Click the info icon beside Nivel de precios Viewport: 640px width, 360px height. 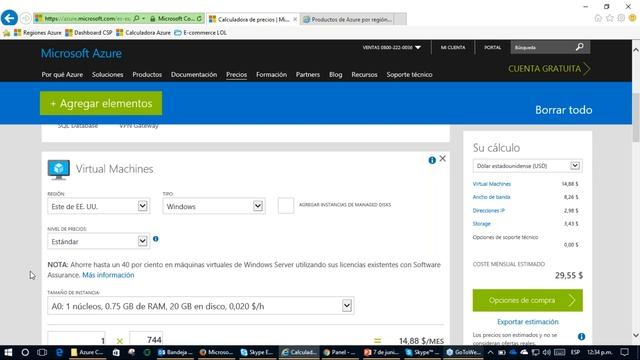point(156,239)
